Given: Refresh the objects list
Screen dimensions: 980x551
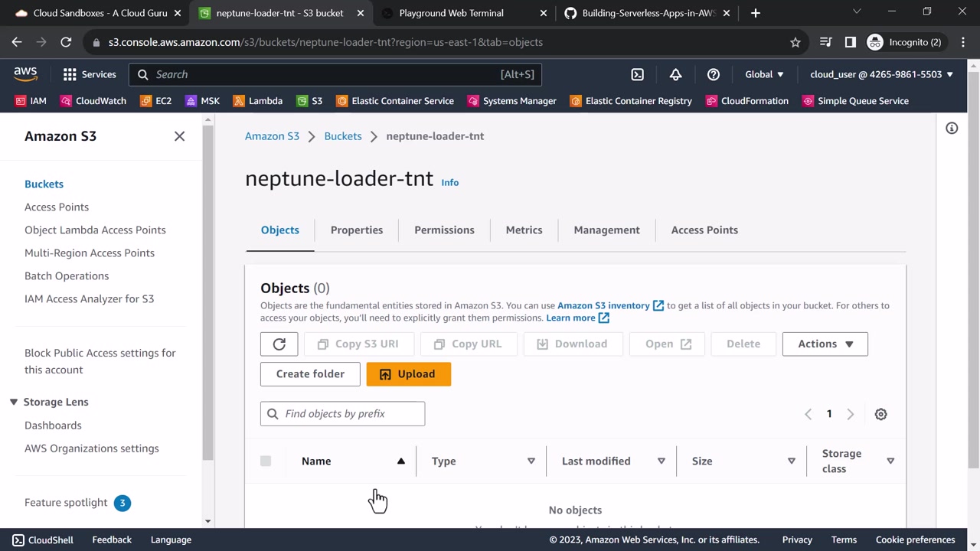Looking at the screenshot, I should (279, 344).
